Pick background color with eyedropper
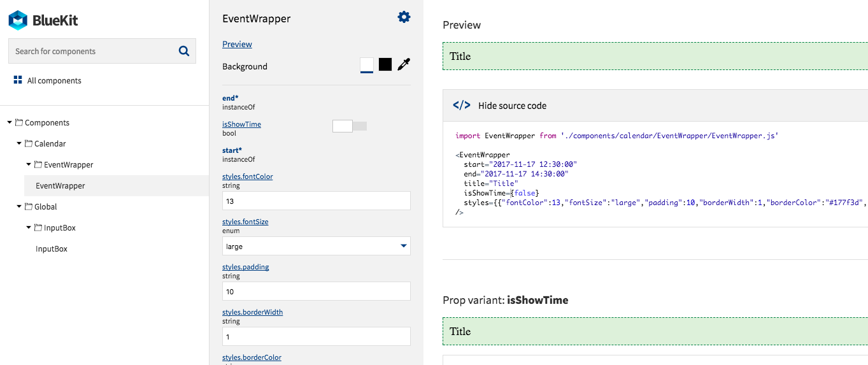The image size is (868, 365). (x=404, y=64)
